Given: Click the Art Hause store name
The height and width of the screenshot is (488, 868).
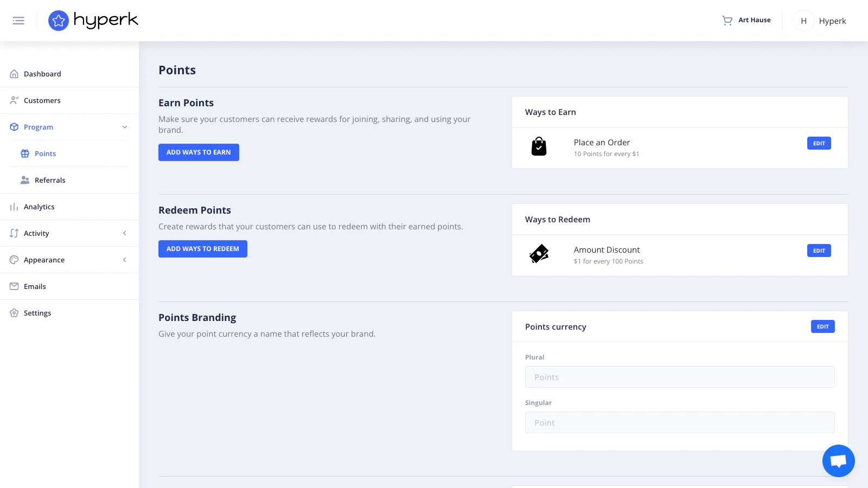Looking at the screenshot, I should pyautogui.click(x=755, y=20).
